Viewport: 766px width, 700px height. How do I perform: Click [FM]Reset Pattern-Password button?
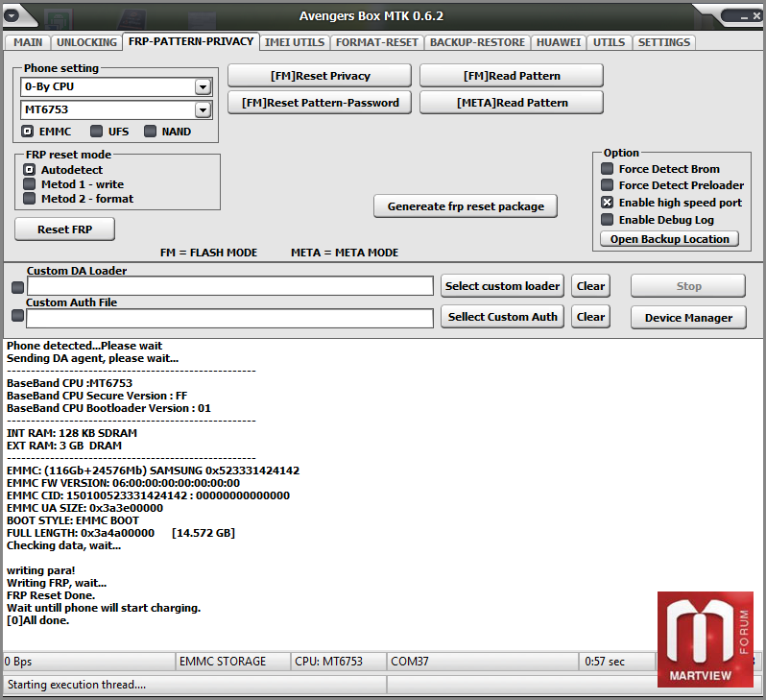tap(320, 103)
